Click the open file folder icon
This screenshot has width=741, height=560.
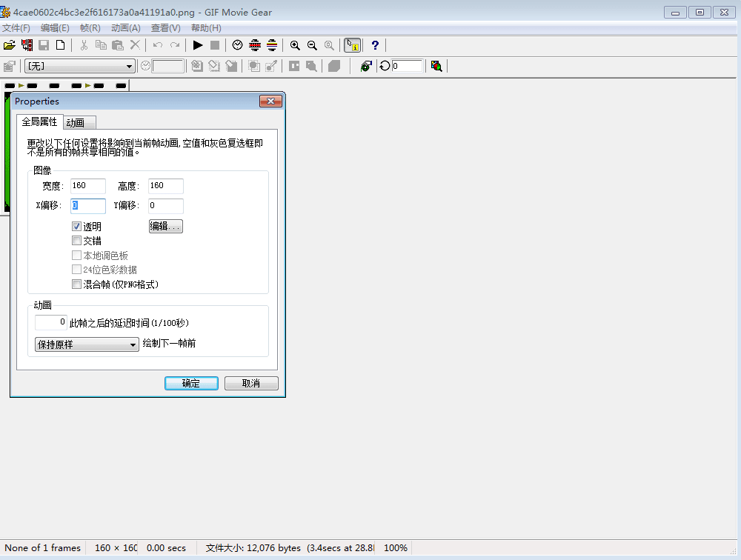[x=9, y=45]
